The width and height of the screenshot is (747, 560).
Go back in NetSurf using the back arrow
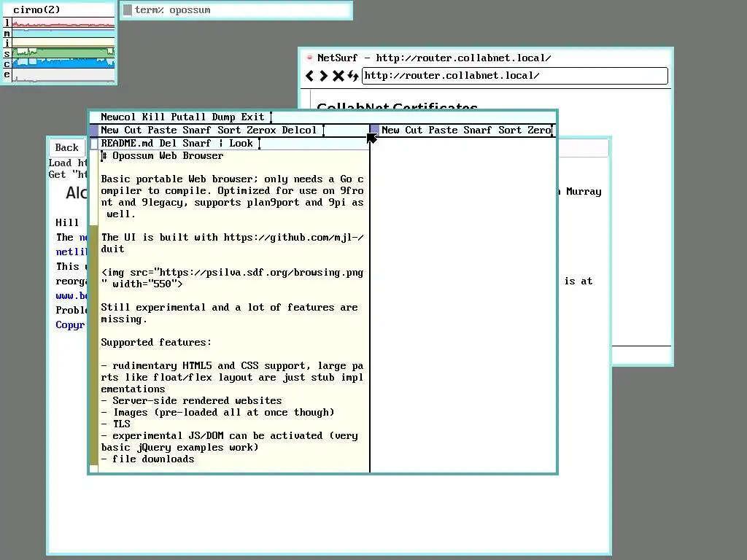coord(310,76)
